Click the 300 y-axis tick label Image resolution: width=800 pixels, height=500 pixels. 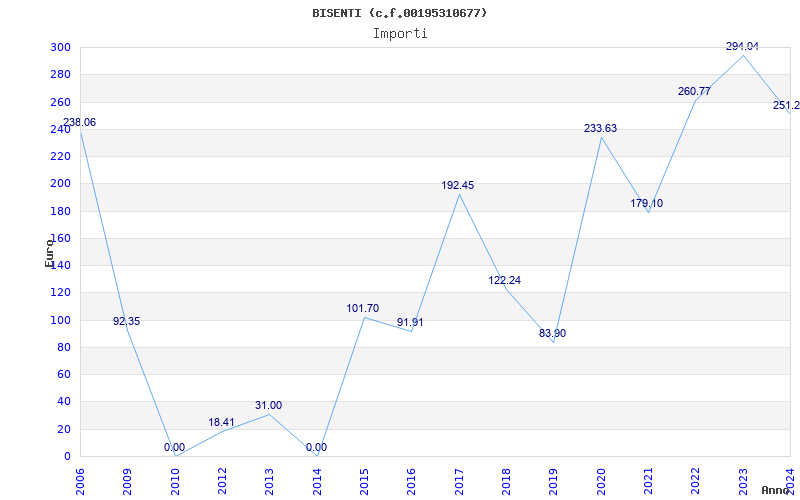(x=60, y=47)
